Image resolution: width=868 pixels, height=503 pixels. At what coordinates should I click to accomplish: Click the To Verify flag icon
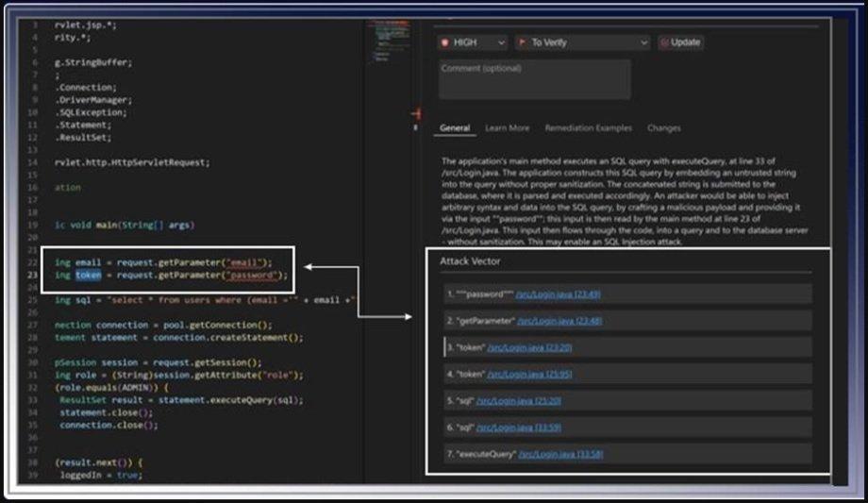521,42
